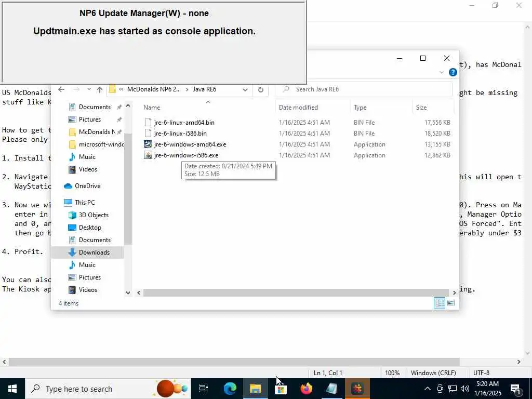Image resolution: width=532 pixels, height=399 pixels.
Task: Click the taskbar clock and date
Action: tap(487, 389)
